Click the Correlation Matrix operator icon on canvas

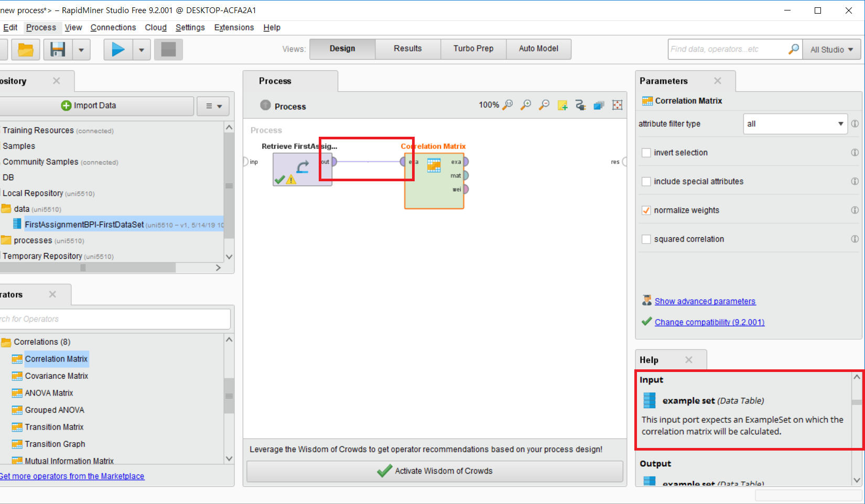(x=434, y=166)
